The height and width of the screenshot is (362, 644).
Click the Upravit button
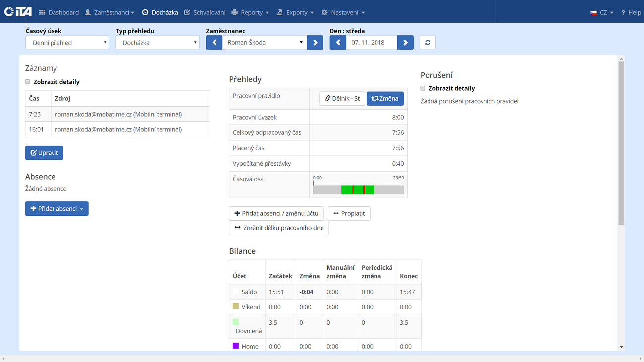(x=44, y=153)
